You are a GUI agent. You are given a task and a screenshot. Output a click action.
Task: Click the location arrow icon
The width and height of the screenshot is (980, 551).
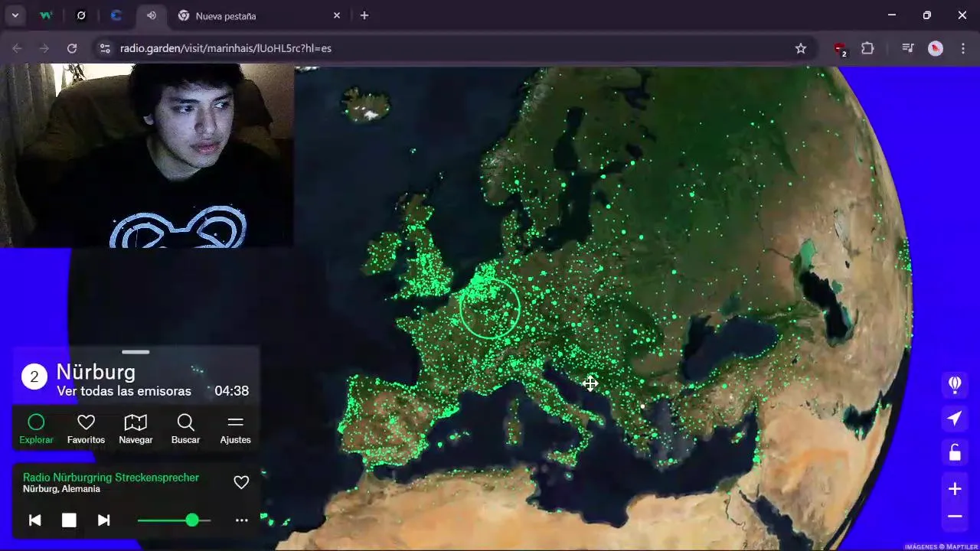(955, 418)
